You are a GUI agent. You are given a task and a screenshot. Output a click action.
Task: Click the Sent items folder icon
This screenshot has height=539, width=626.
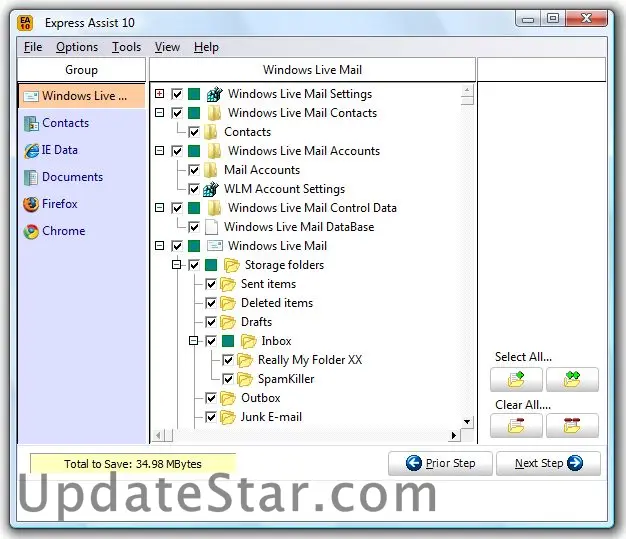click(228, 284)
